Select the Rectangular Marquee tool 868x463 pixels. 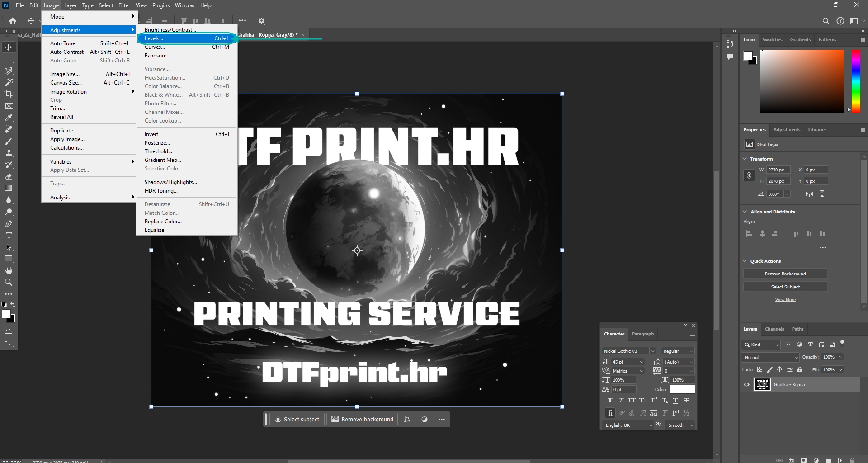click(x=9, y=59)
